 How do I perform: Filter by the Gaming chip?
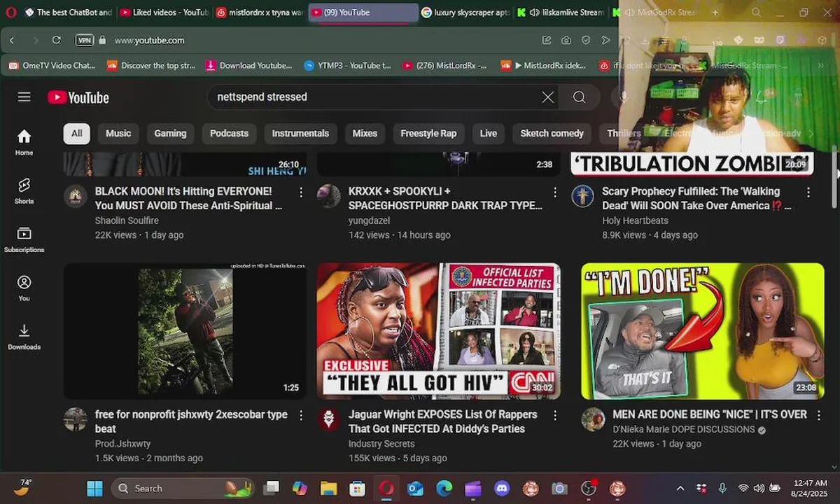(x=170, y=134)
